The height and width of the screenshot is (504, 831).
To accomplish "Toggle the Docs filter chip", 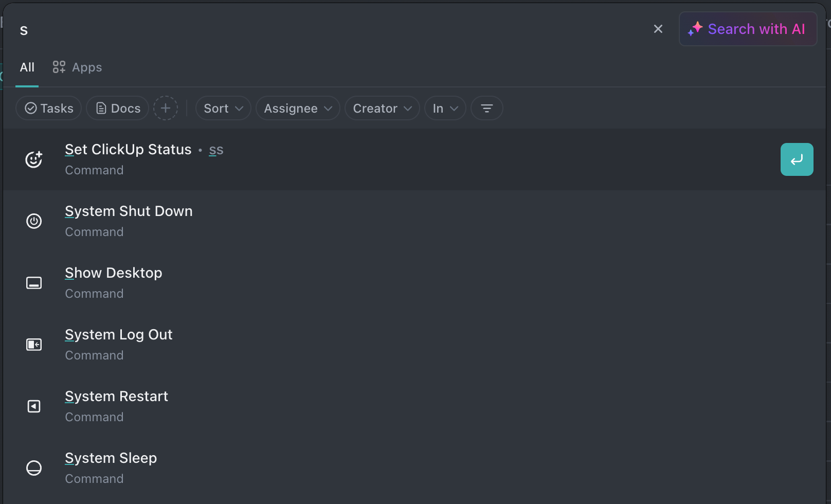I will [x=118, y=108].
